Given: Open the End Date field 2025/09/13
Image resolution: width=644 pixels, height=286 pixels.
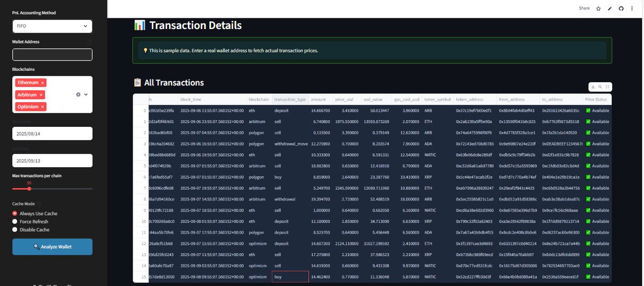Looking at the screenshot, I should pos(52,160).
